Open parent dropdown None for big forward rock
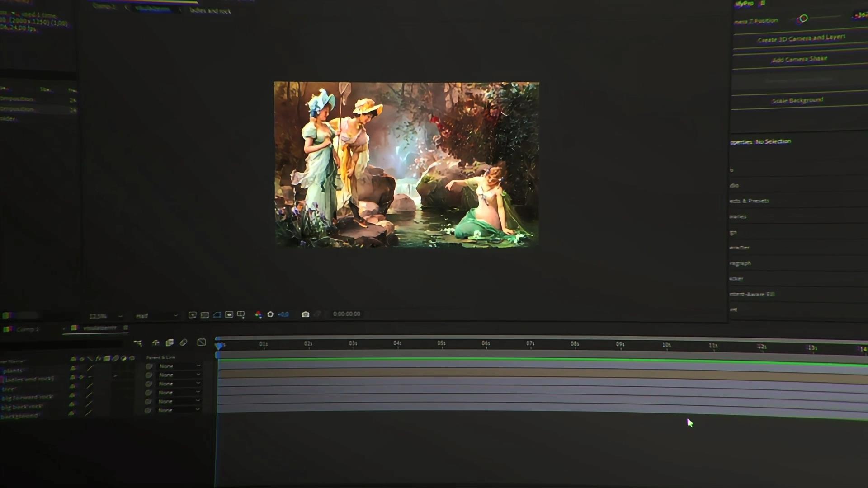Screen dimensions: 868x488 (x=179, y=393)
